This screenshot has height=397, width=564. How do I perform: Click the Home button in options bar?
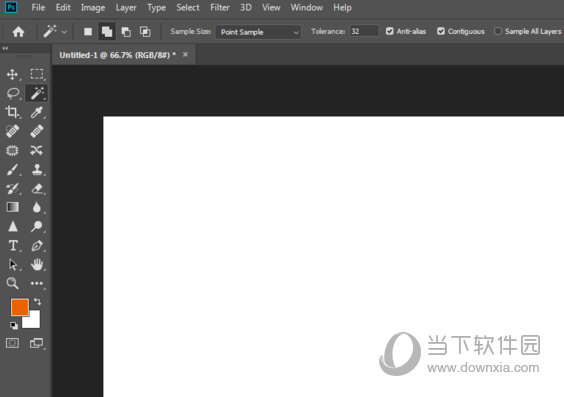point(18,32)
